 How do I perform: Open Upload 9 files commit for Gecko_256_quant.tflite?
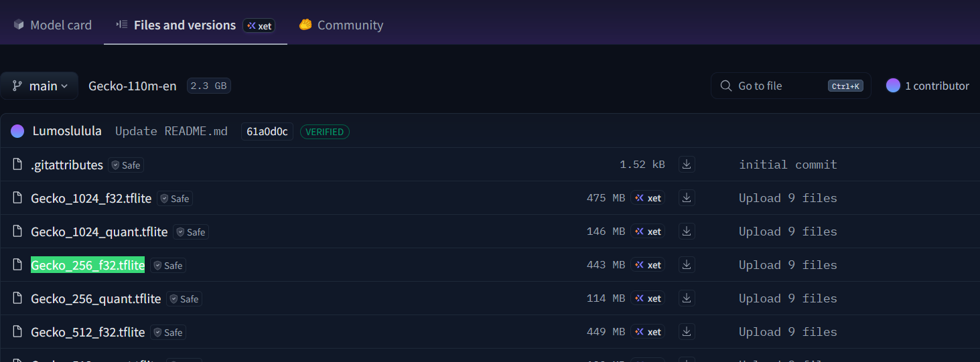coord(788,298)
